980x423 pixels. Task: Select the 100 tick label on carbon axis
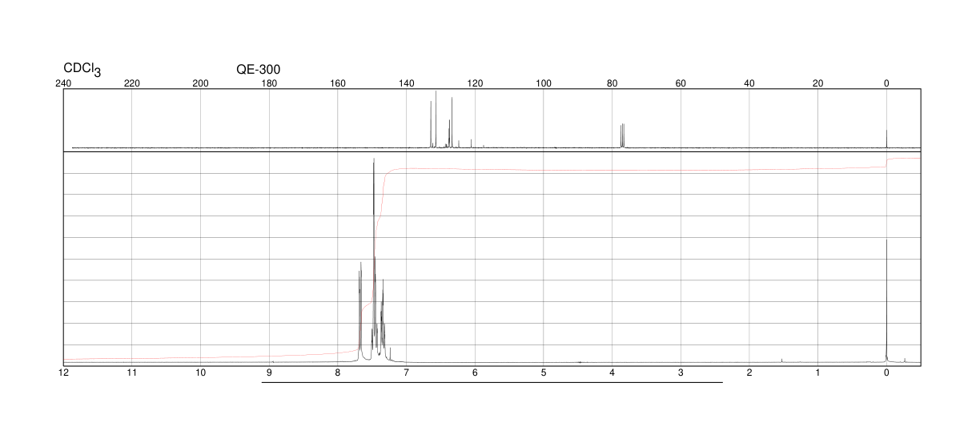point(544,83)
